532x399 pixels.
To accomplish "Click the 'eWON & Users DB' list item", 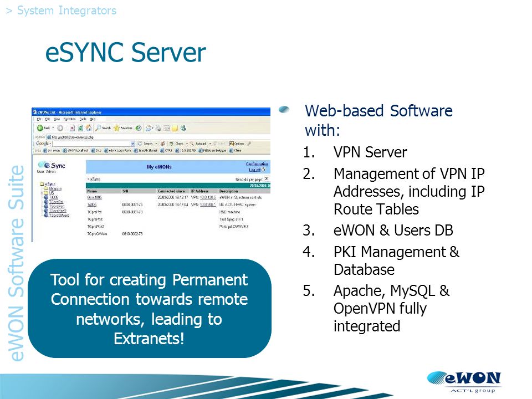I will [x=393, y=230].
